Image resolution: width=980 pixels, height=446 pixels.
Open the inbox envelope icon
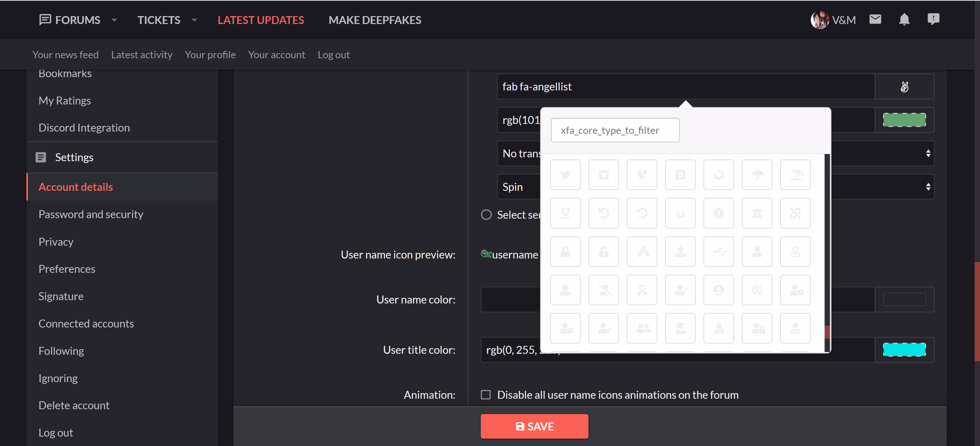point(875,19)
